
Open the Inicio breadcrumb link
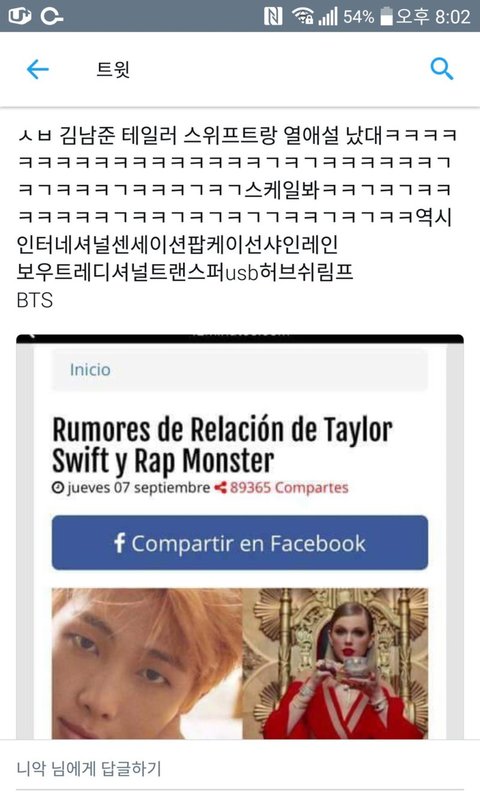pyautogui.click(x=90, y=370)
